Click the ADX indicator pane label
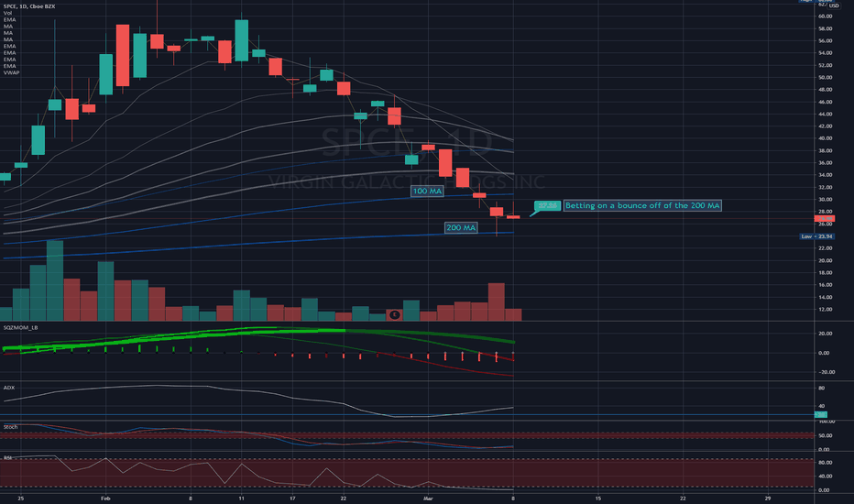This screenshot has width=854, height=504. (9, 388)
